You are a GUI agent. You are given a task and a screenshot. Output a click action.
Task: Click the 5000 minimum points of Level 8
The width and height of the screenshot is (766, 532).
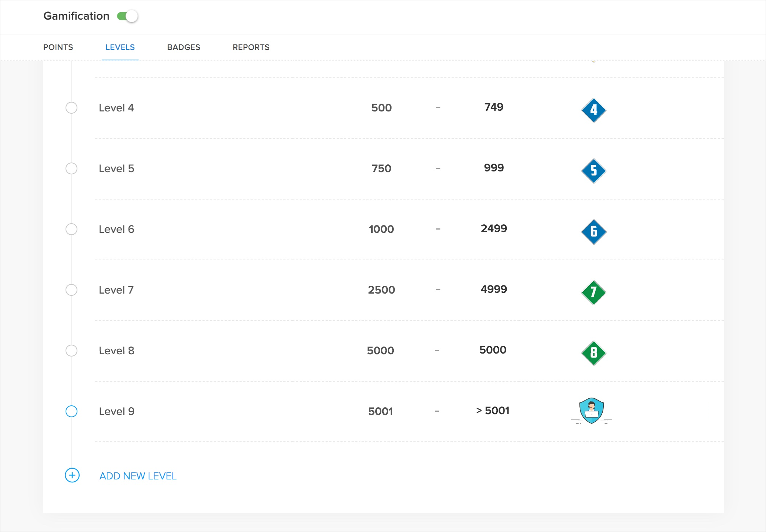click(x=380, y=351)
